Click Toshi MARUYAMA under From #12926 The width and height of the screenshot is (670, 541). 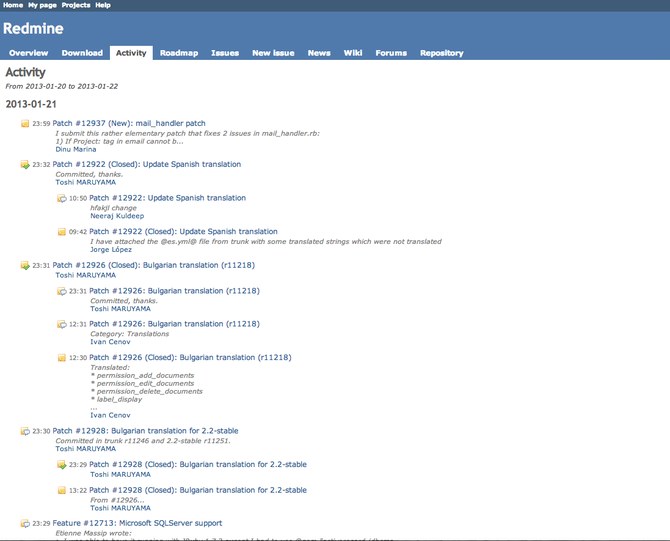(x=120, y=509)
